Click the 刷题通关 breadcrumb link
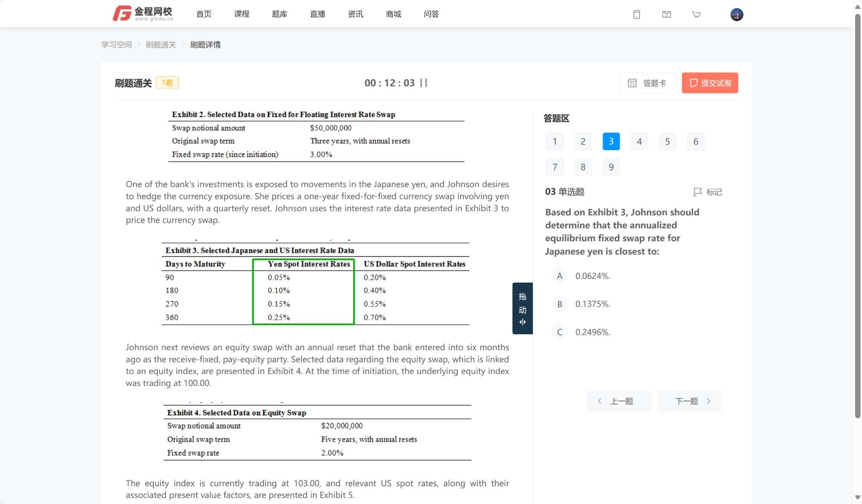 point(161,45)
